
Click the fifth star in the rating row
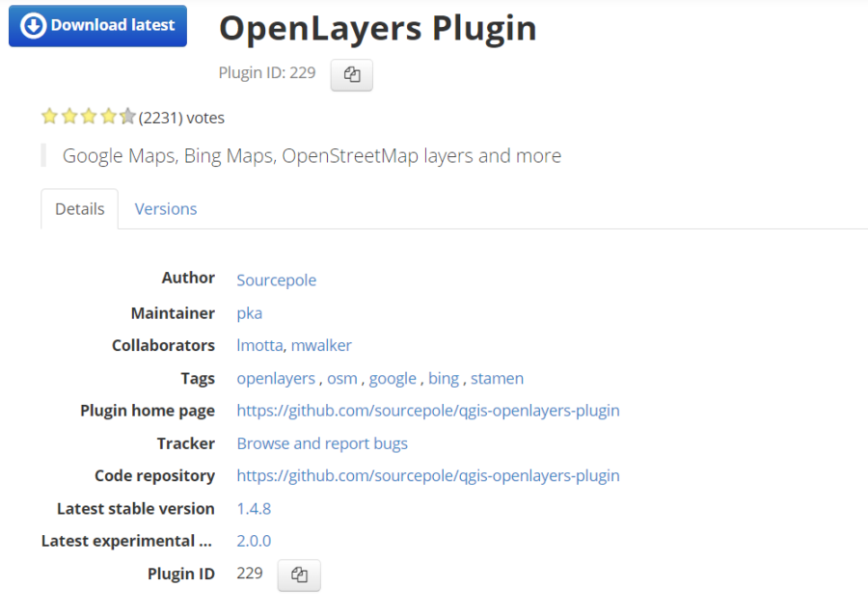(x=128, y=116)
